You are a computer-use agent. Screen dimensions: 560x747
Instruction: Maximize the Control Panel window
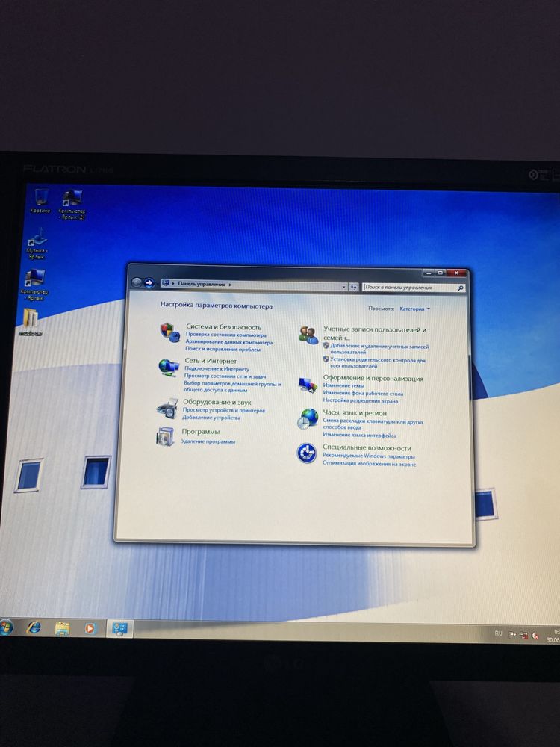(441, 273)
